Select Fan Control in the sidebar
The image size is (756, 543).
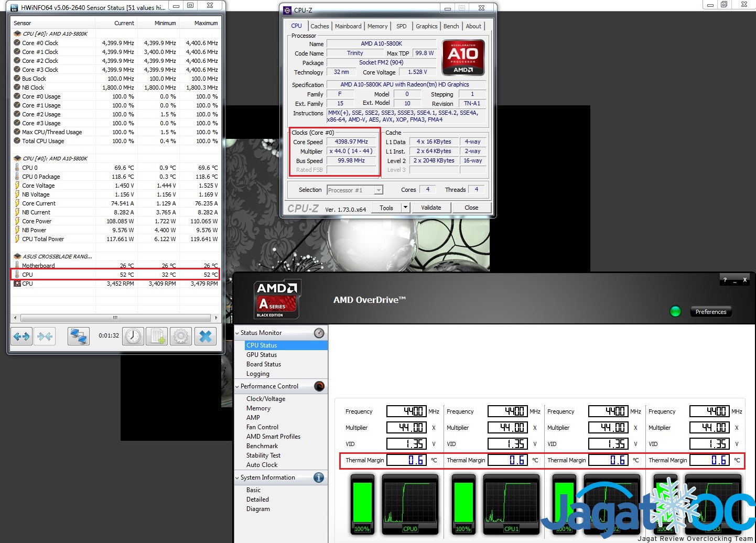click(262, 427)
